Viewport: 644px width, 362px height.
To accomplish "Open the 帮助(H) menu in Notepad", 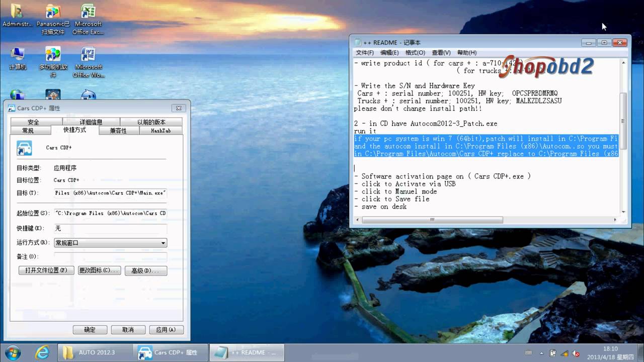I will click(x=466, y=53).
